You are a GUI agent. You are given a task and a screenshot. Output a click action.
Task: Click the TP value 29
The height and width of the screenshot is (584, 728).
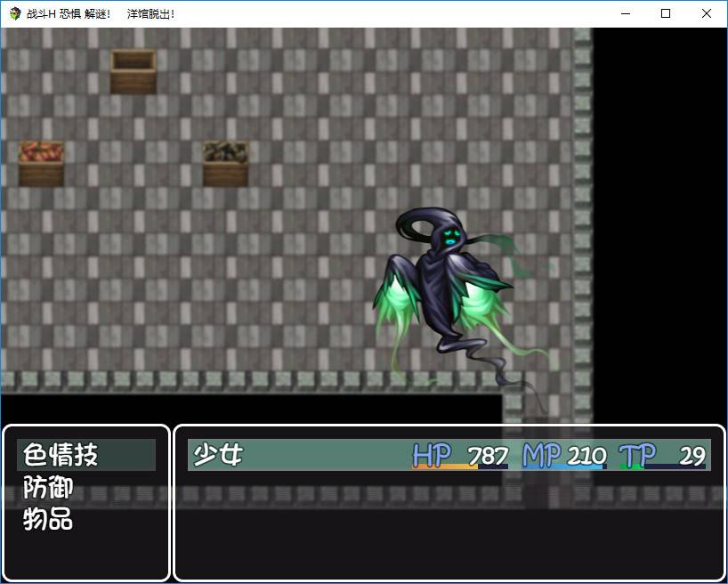(x=692, y=456)
